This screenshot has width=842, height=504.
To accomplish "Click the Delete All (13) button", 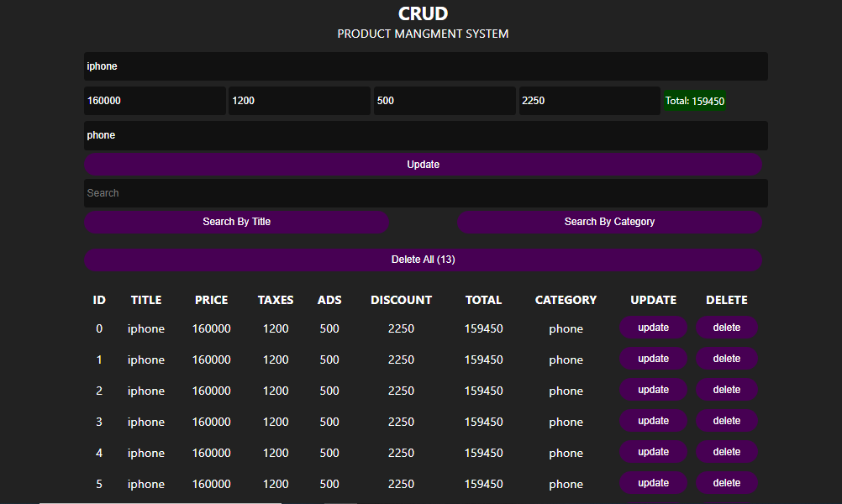I will click(424, 260).
